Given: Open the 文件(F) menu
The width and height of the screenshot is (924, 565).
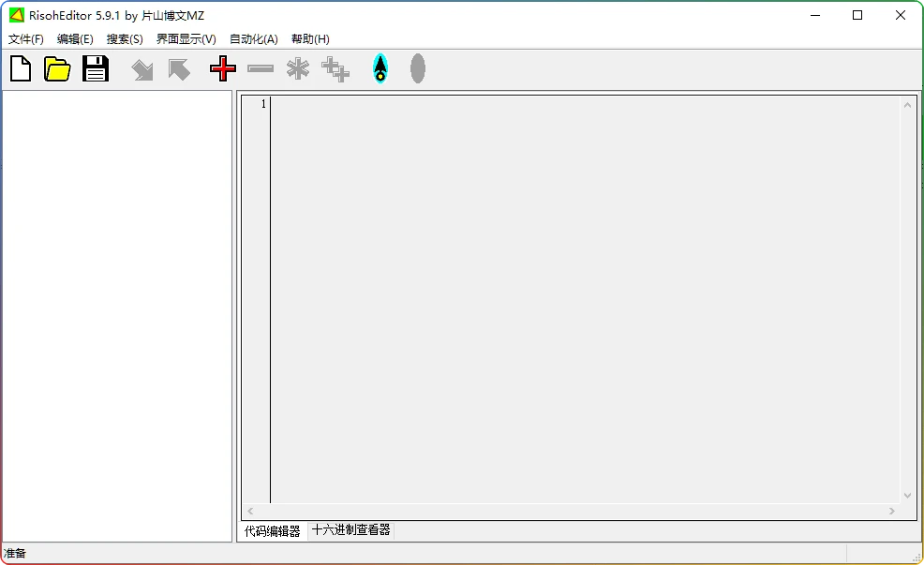Looking at the screenshot, I should coord(26,39).
